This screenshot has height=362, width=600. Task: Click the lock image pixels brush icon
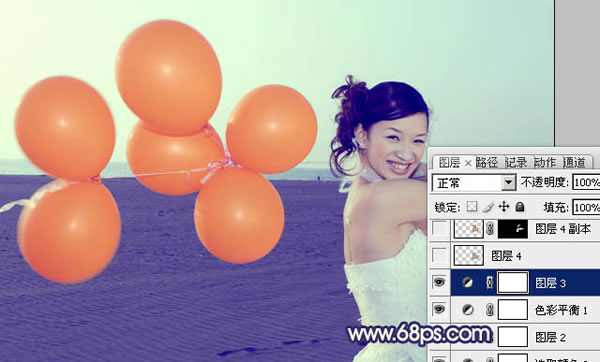(488, 207)
